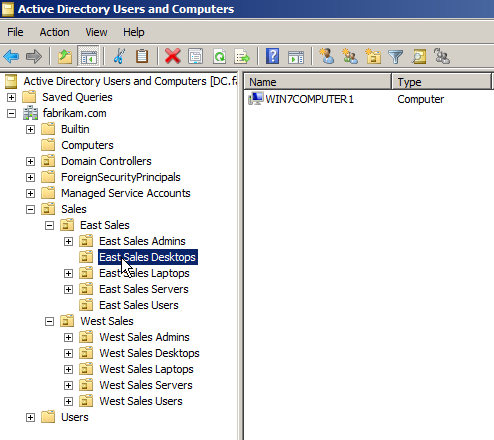Select the Builtin container label

click(75, 129)
